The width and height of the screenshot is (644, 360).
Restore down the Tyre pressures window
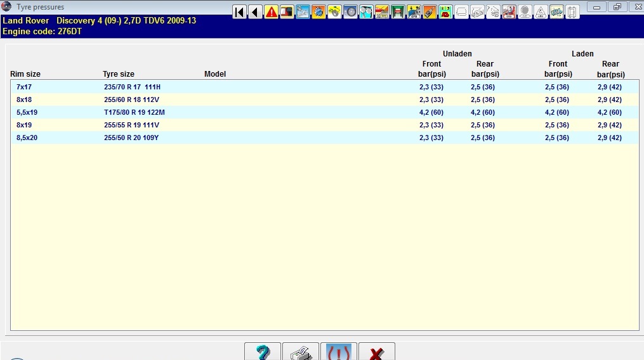click(x=617, y=7)
